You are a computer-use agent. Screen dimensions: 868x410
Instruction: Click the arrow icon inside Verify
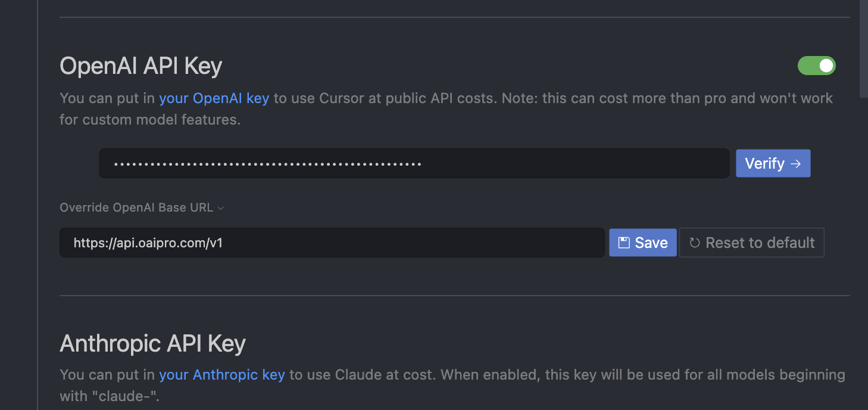pyautogui.click(x=795, y=163)
